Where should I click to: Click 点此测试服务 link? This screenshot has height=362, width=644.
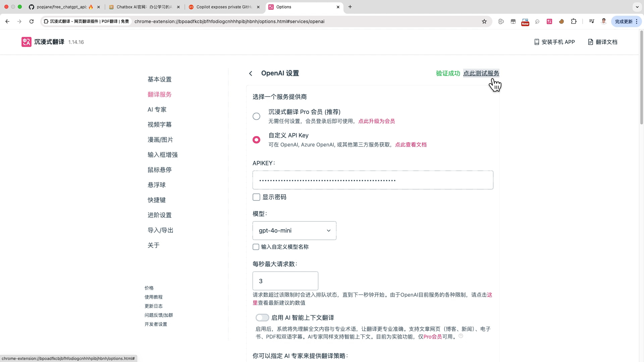[x=481, y=73]
